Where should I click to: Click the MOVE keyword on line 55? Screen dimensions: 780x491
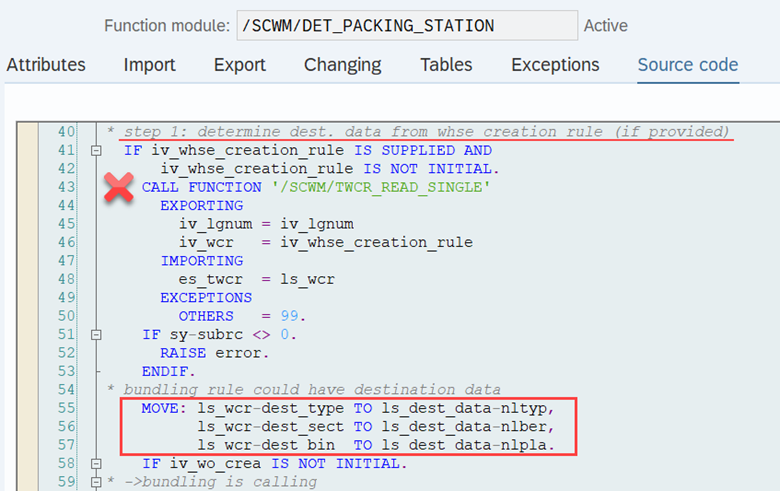(x=164, y=408)
